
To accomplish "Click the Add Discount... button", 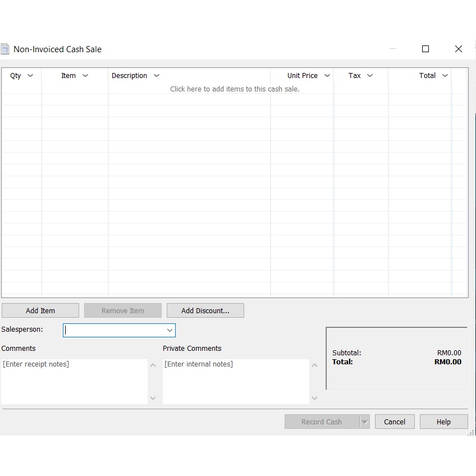I will point(205,310).
